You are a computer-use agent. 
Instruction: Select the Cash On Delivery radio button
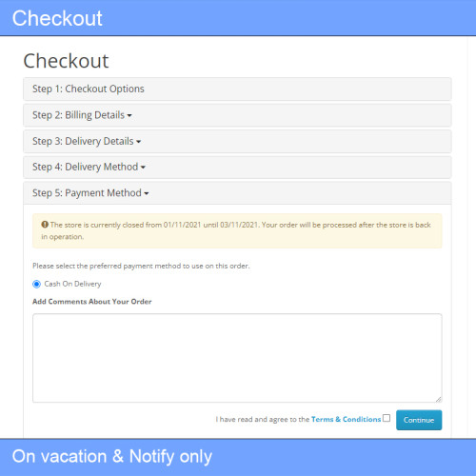(x=37, y=284)
